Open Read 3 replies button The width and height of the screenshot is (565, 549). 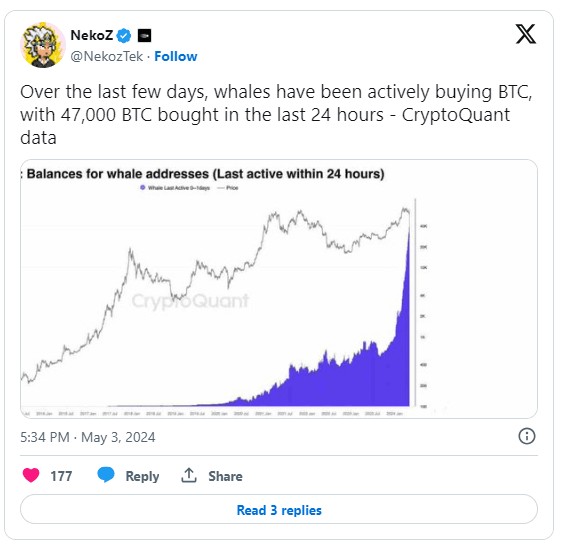coord(279,510)
